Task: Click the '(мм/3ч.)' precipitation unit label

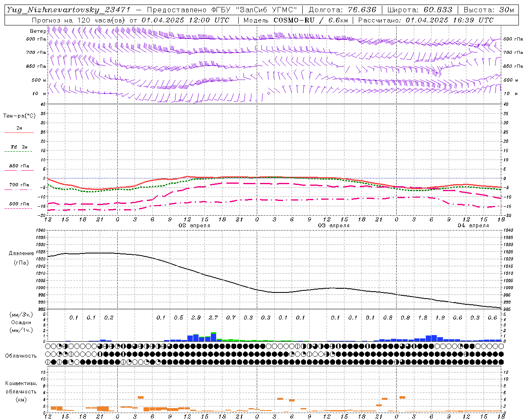Action: (21, 315)
